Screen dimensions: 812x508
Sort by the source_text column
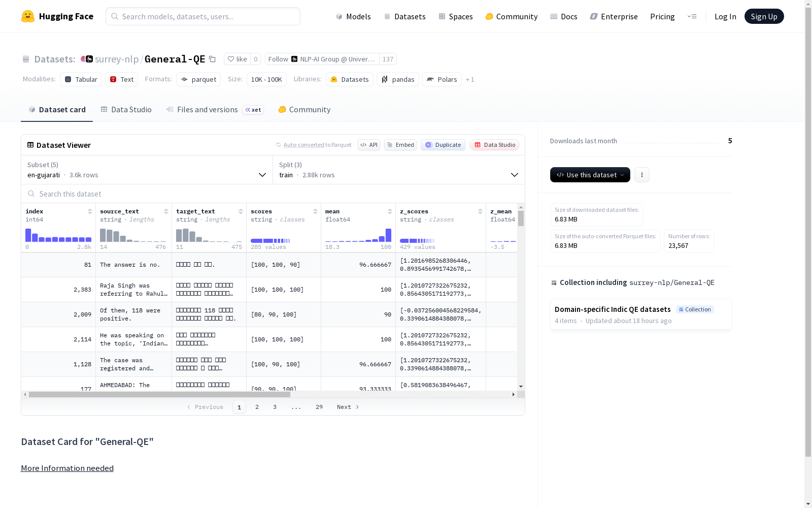(x=166, y=211)
